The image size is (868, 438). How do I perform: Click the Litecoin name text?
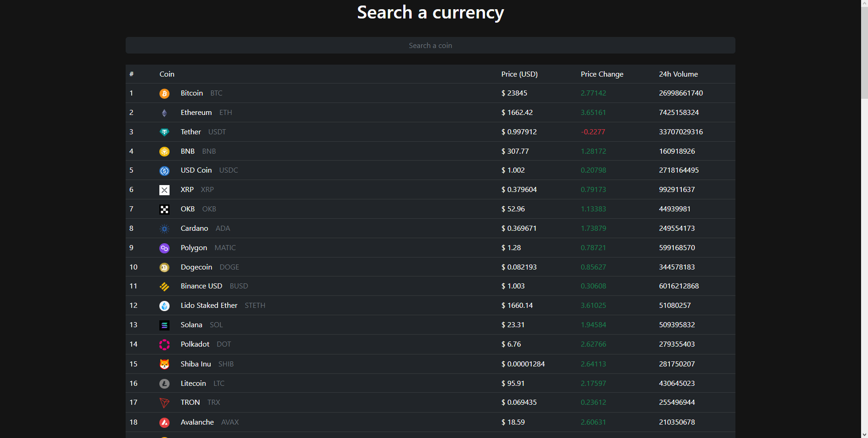coord(193,384)
